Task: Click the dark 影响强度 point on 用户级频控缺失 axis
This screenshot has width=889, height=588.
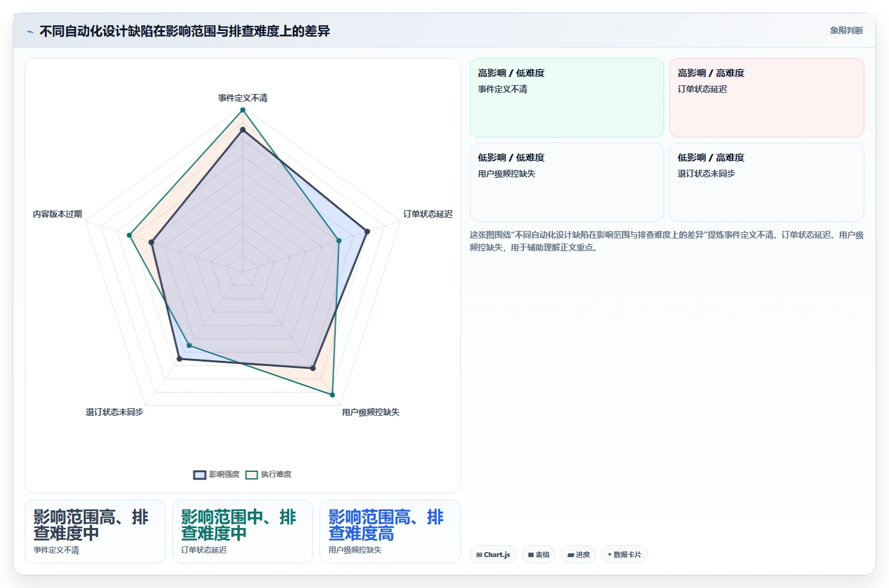Action: point(313,368)
